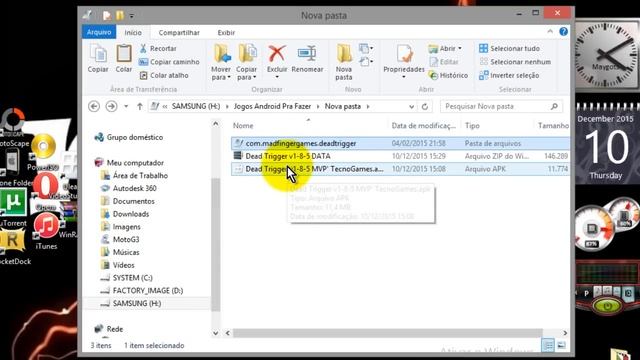
Task: Open MotoG3 in sidebar
Action: [x=120, y=240]
